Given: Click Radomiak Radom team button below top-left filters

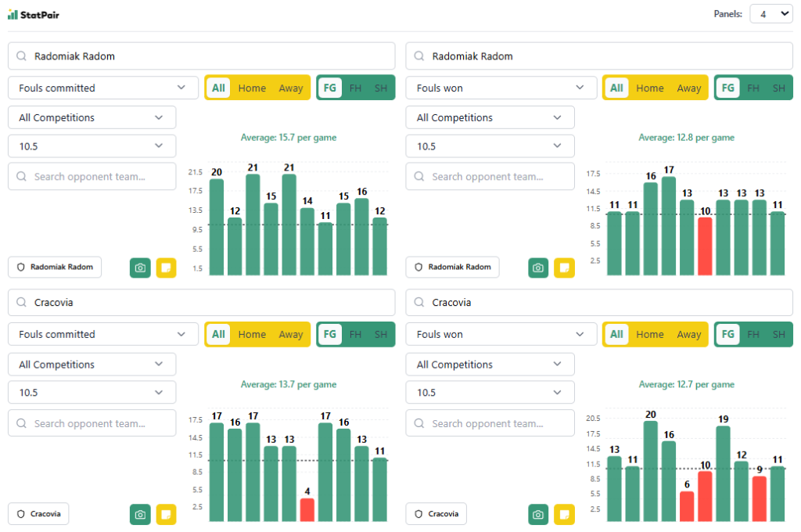Looking at the screenshot, I should pos(55,267).
